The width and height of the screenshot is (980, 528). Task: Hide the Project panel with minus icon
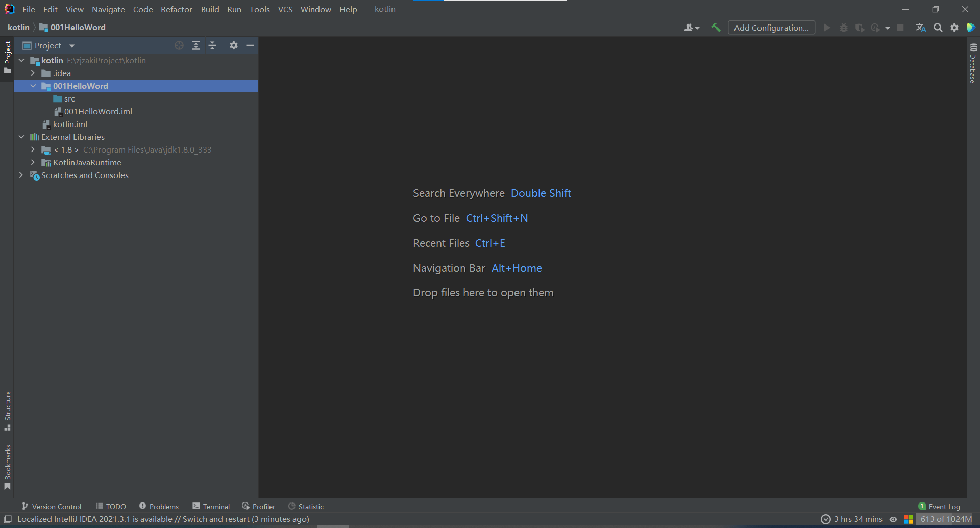(x=250, y=45)
